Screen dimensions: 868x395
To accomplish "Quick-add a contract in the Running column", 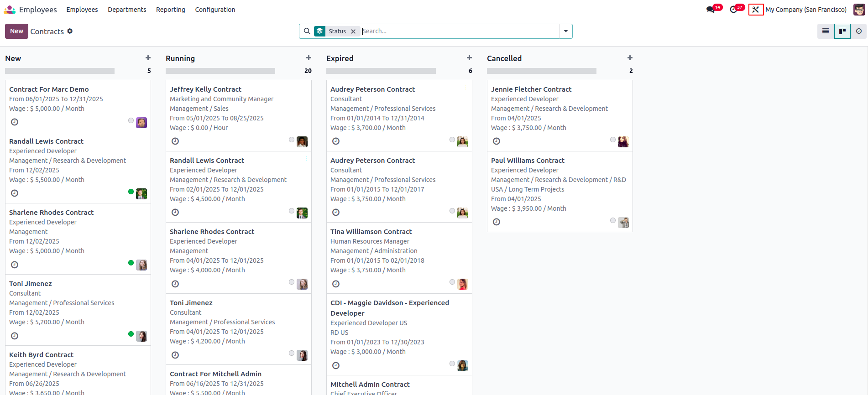I will click(x=309, y=58).
